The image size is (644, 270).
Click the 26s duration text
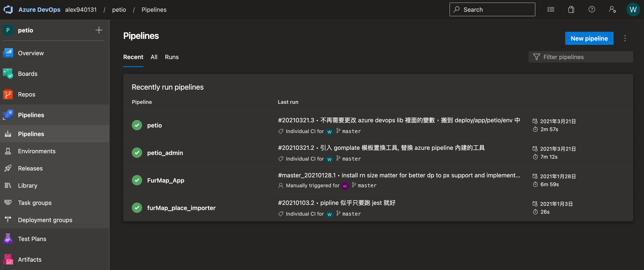click(x=545, y=212)
